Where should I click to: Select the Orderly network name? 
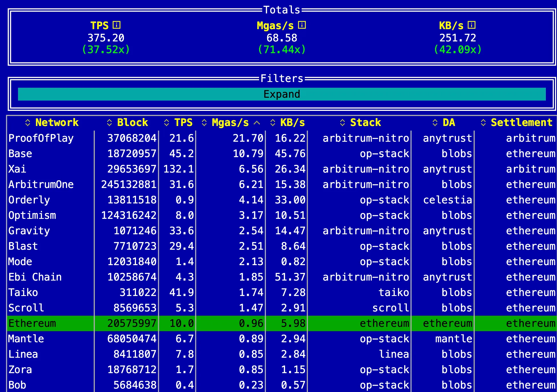pos(29,200)
